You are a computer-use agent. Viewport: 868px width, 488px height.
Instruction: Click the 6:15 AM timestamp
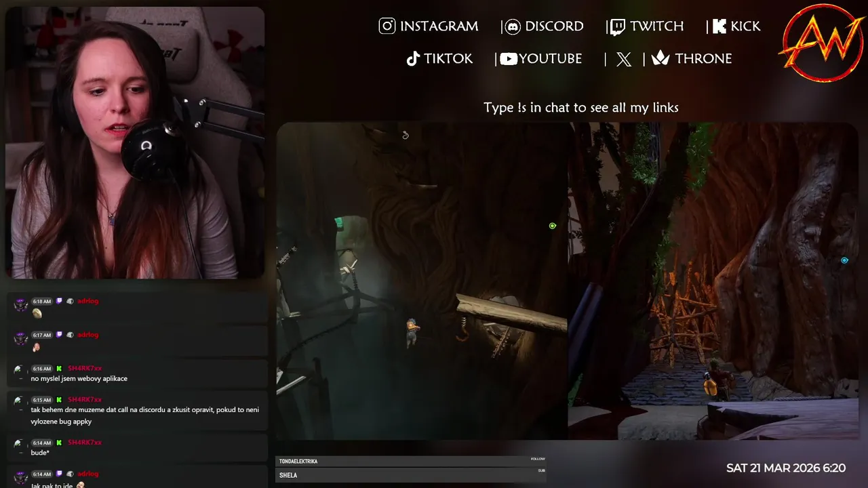coord(42,400)
